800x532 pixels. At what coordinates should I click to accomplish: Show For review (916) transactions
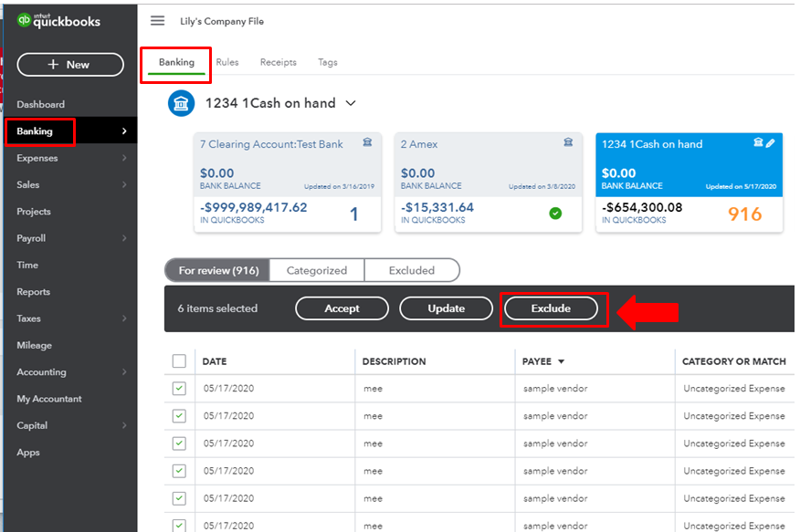tap(218, 270)
